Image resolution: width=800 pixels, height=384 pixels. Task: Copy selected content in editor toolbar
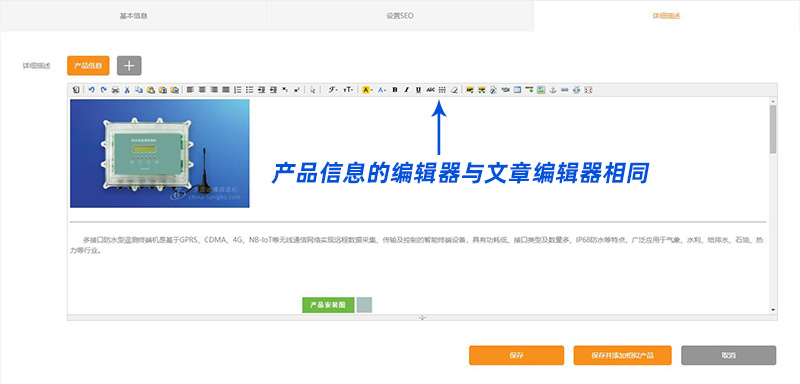coord(139,90)
